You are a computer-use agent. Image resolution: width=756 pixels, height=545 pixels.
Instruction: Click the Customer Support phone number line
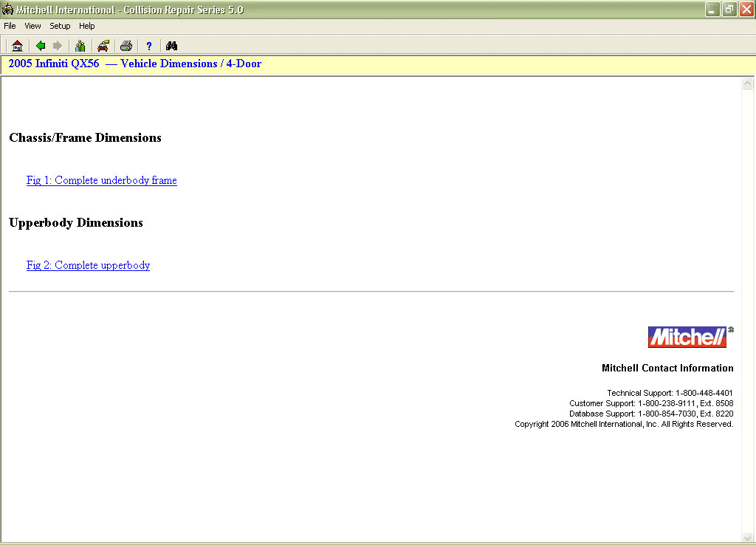coord(651,403)
